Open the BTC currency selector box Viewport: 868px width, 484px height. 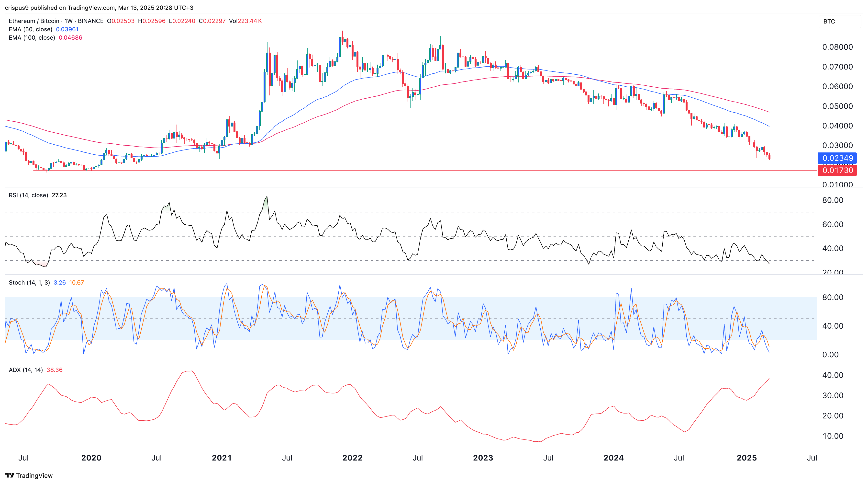coord(839,21)
